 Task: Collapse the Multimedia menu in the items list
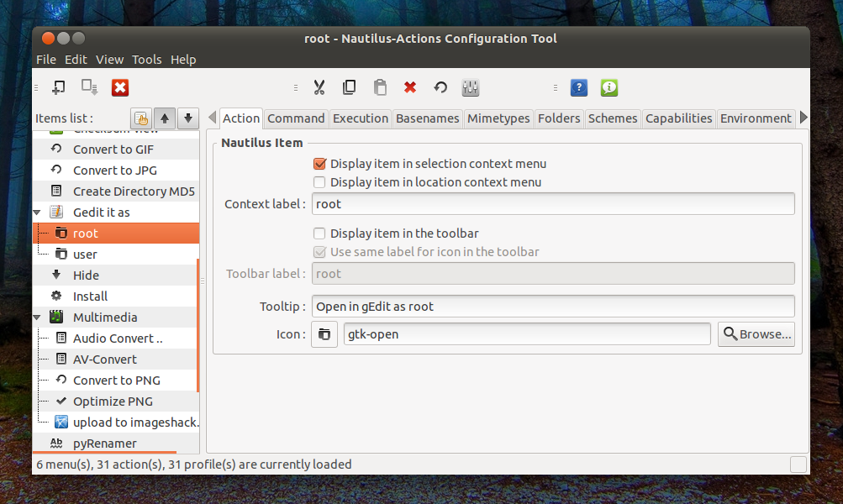point(37,317)
